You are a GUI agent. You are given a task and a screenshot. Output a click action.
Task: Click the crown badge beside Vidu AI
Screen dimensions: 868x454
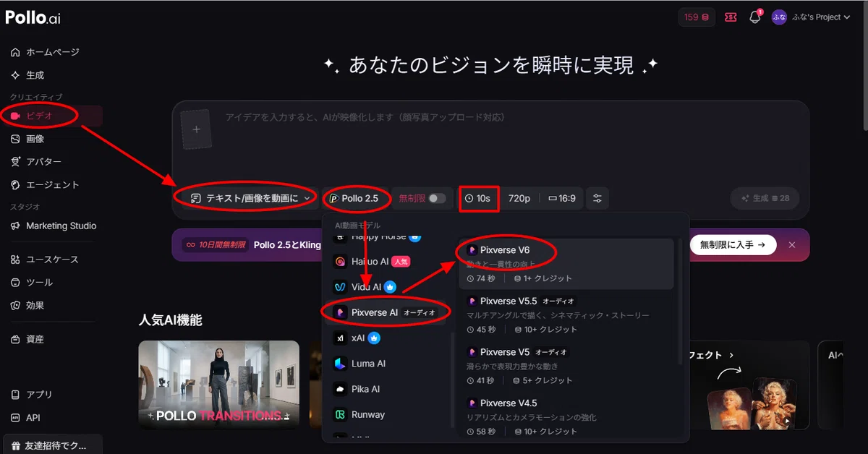point(390,287)
